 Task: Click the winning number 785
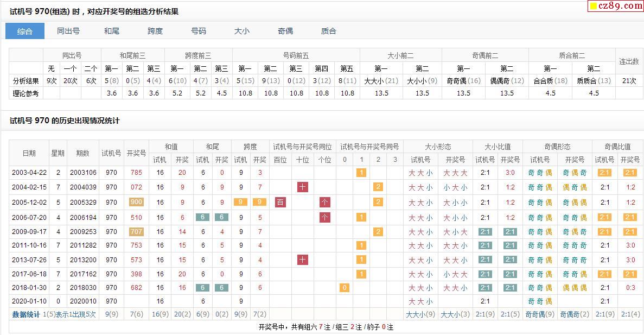tap(136, 173)
